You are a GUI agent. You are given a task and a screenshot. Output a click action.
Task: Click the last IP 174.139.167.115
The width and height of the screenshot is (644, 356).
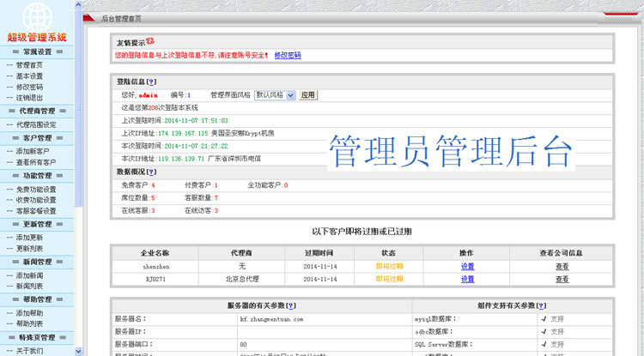183,133
